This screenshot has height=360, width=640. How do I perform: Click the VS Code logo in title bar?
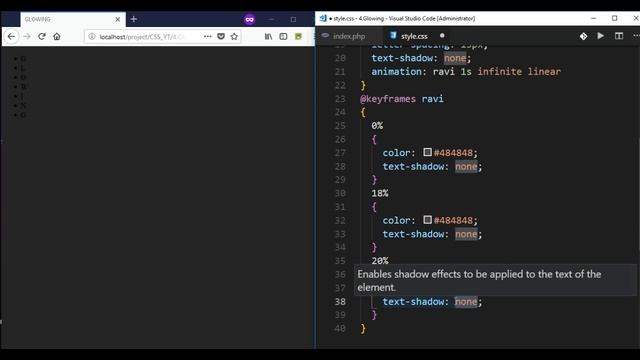323,18
